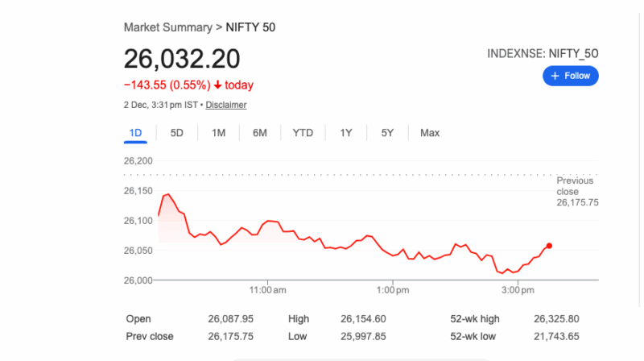
Task: Click the INDEXNSE: NIFTY_50 ticker label
Action: (x=543, y=53)
